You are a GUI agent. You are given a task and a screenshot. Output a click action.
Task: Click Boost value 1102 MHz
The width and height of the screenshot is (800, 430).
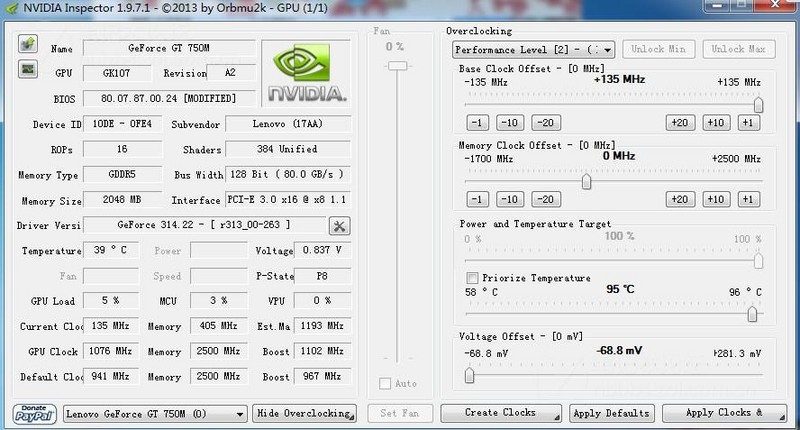(322, 351)
